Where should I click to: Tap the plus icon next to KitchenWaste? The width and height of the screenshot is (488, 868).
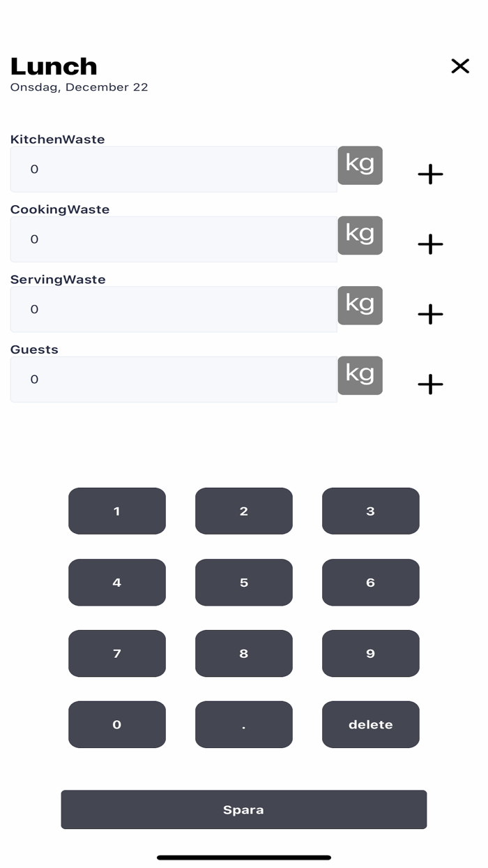(430, 174)
